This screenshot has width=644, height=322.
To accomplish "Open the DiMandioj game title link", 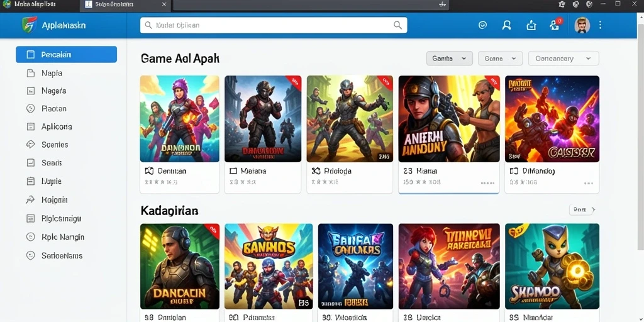I will [538, 171].
